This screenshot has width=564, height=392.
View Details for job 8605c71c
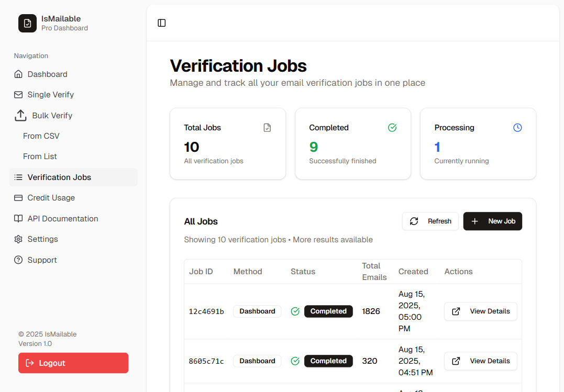coord(480,361)
